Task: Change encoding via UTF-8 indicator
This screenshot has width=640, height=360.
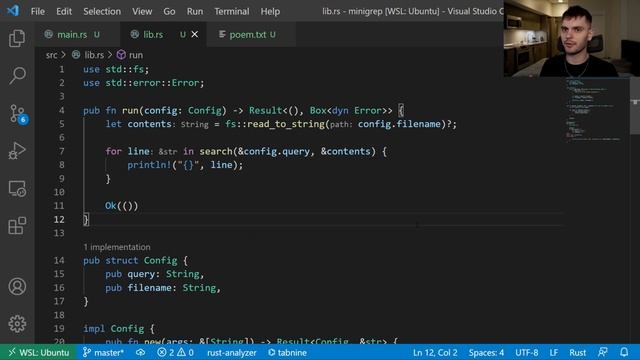Action: [x=527, y=352]
